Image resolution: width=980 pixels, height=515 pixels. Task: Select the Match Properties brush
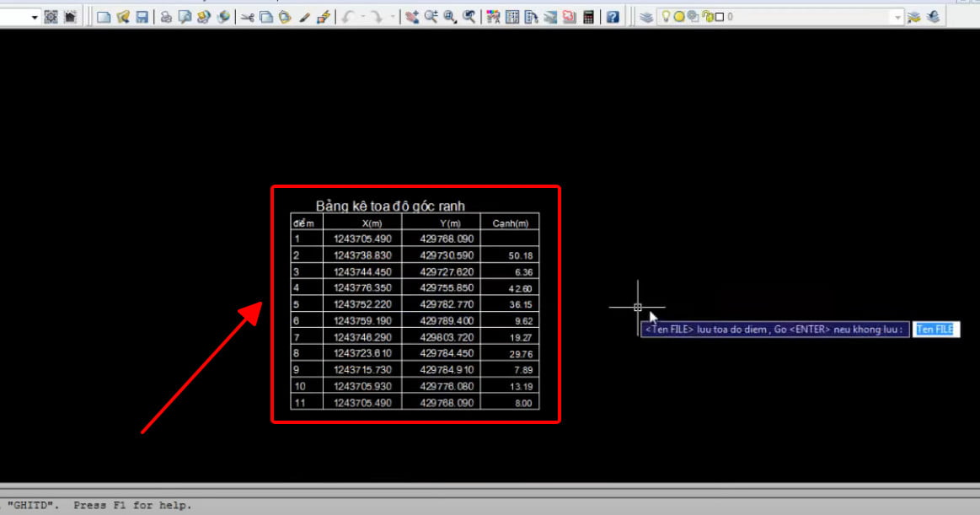click(304, 17)
